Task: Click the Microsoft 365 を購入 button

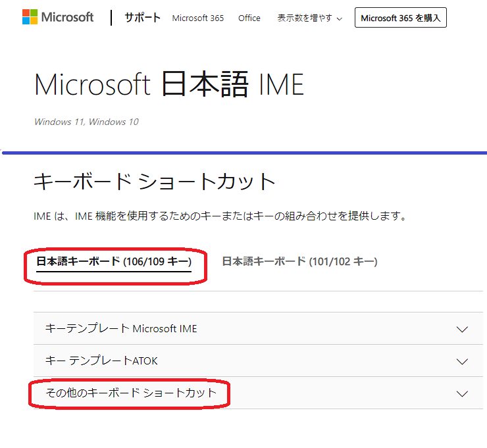Action: pyautogui.click(x=401, y=18)
